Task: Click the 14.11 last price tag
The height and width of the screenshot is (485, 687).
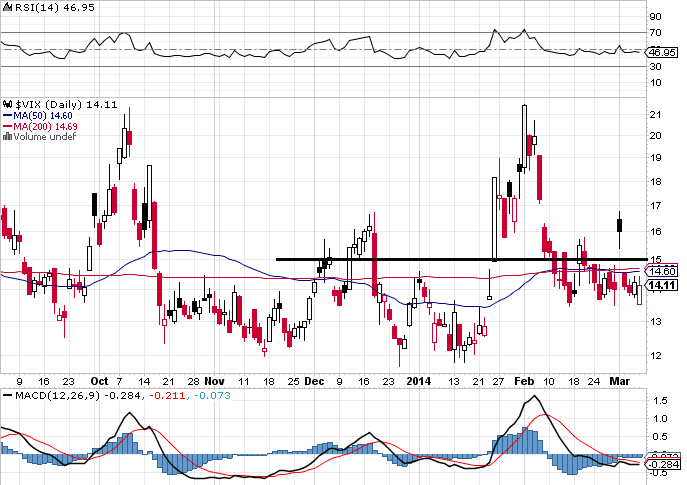Action: (x=663, y=286)
